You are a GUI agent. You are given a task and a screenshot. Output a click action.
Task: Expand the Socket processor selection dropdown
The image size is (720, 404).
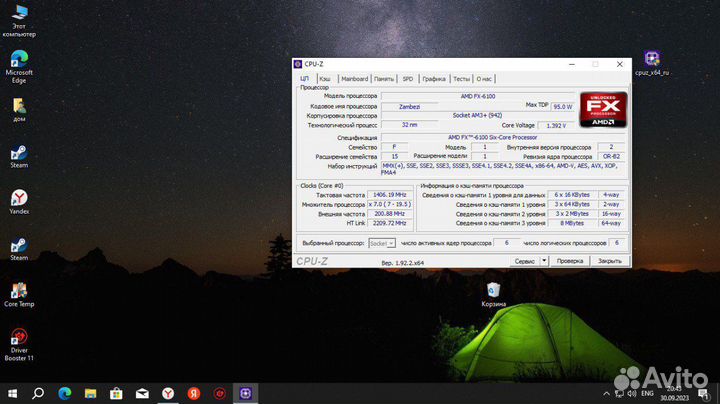point(381,243)
